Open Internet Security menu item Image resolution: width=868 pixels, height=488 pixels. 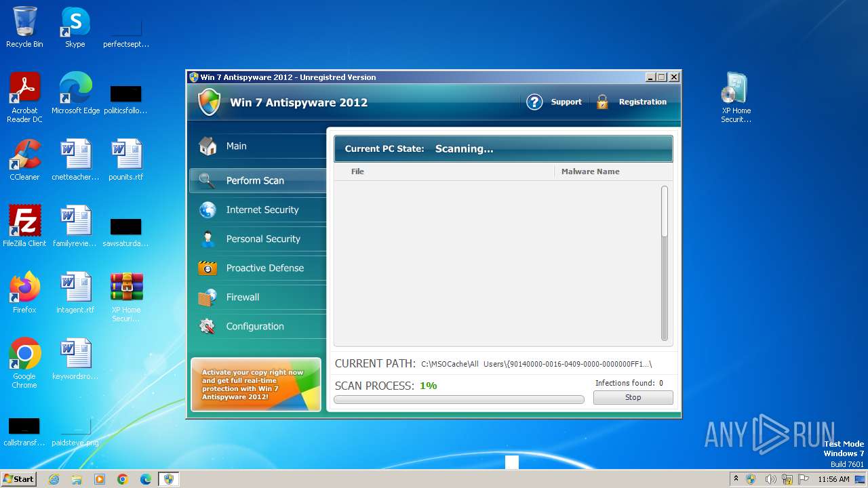tap(258, 209)
